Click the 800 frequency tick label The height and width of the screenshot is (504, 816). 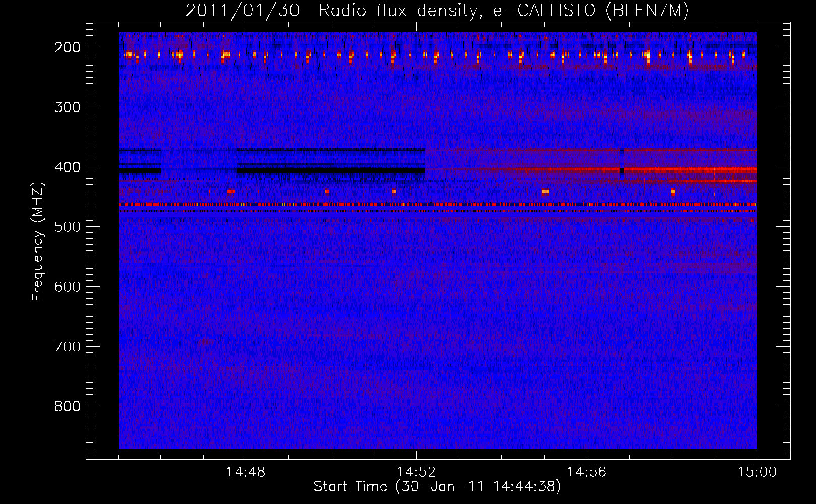pos(68,406)
